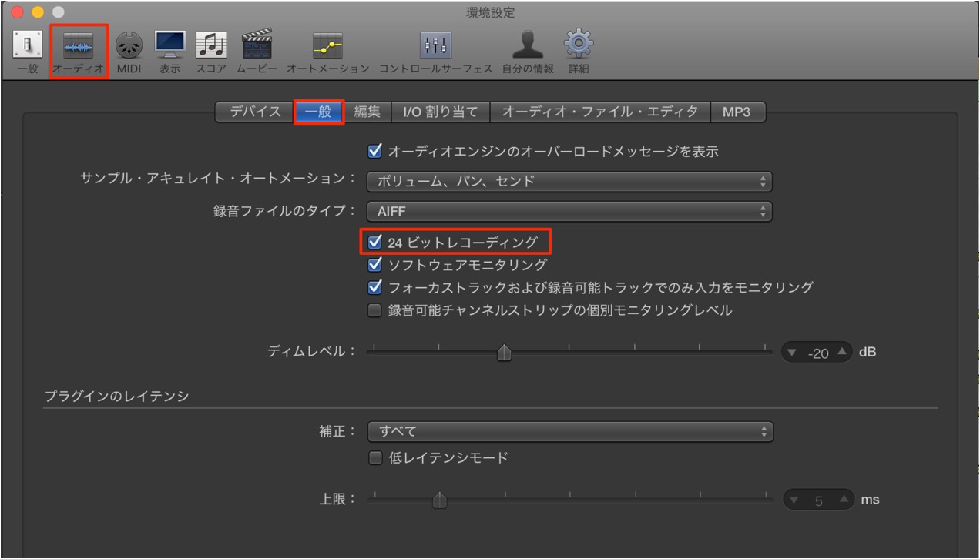
Task: Open the サンプル・アキュレイト・オートメーション dropdown
Action: pos(570,182)
